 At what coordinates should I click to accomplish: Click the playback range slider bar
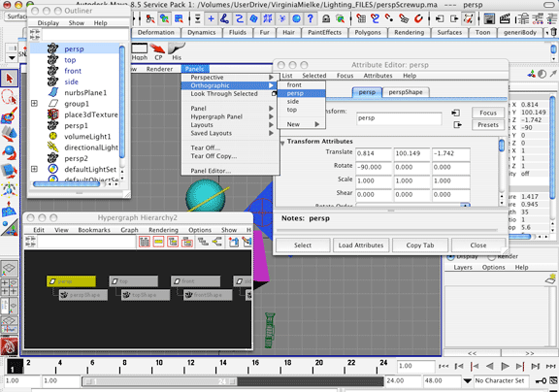point(160,381)
